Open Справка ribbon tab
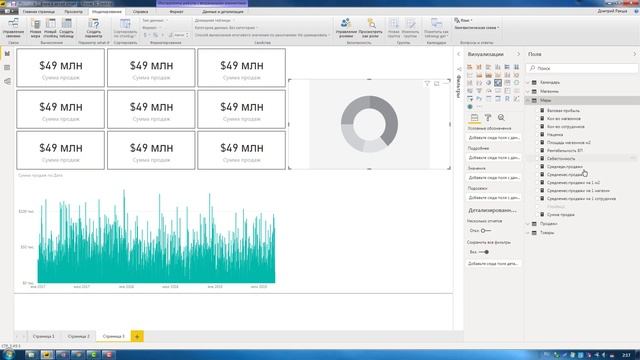The height and width of the screenshot is (360, 640). click(140, 11)
